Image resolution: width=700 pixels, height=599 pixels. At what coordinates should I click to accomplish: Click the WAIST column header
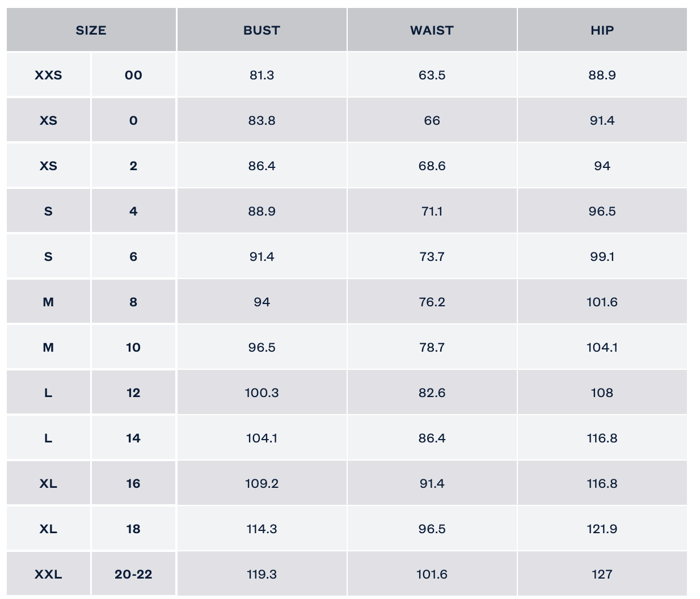(x=432, y=30)
